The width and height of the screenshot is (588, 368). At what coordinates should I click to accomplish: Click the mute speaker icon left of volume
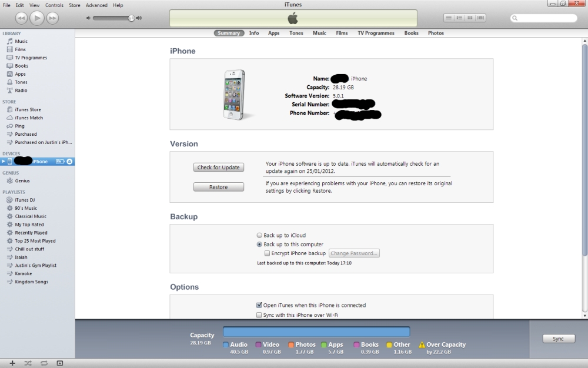click(89, 18)
